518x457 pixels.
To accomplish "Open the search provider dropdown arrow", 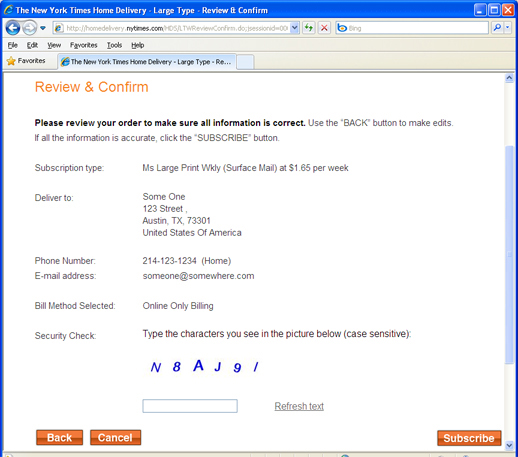I will [507, 28].
